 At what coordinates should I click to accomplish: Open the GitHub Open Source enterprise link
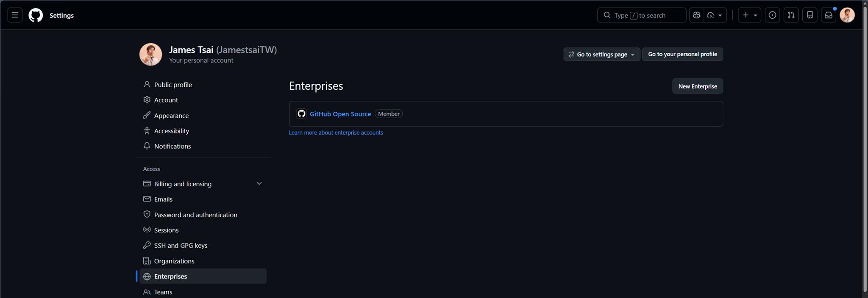[x=340, y=114]
